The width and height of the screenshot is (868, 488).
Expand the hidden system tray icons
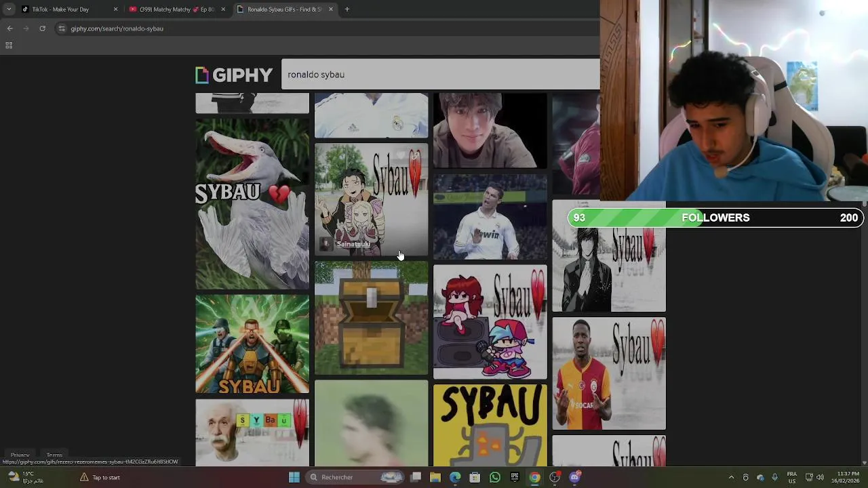click(x=731, y=477)
